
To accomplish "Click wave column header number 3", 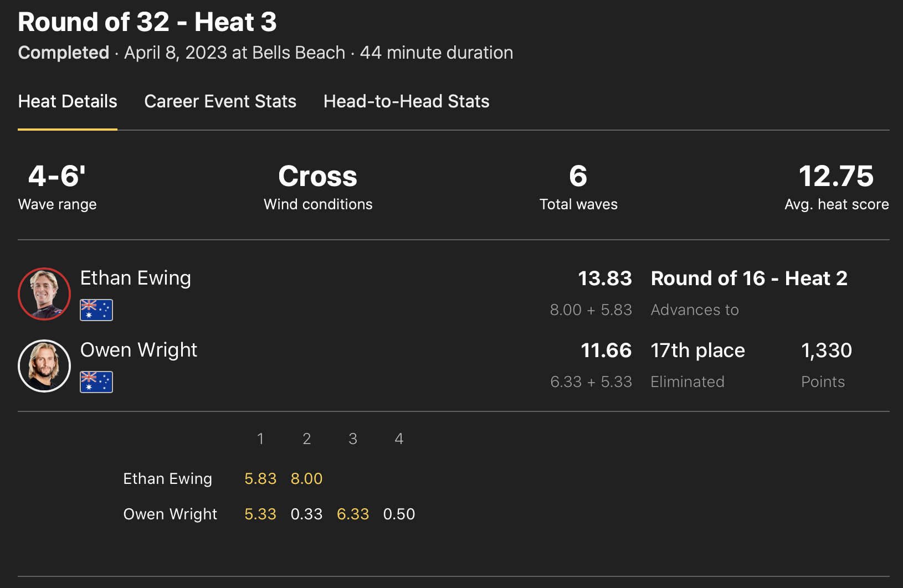I will click(x=353, y=439).
